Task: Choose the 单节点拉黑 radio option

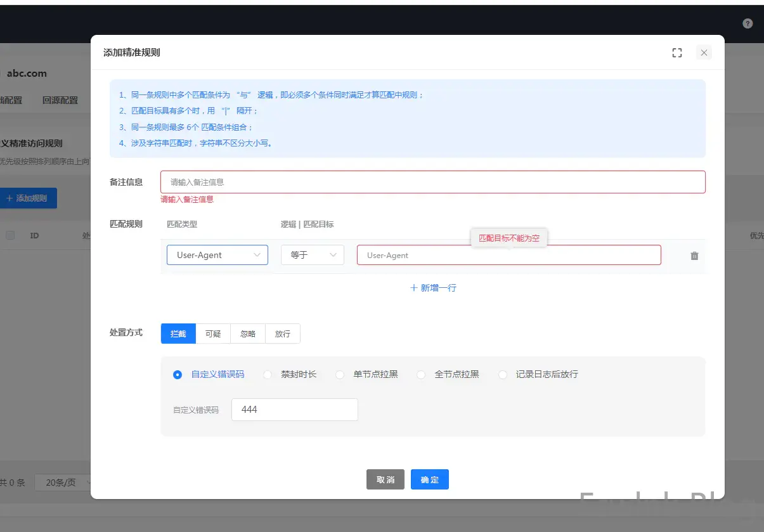Action: (x=340, y=375)
